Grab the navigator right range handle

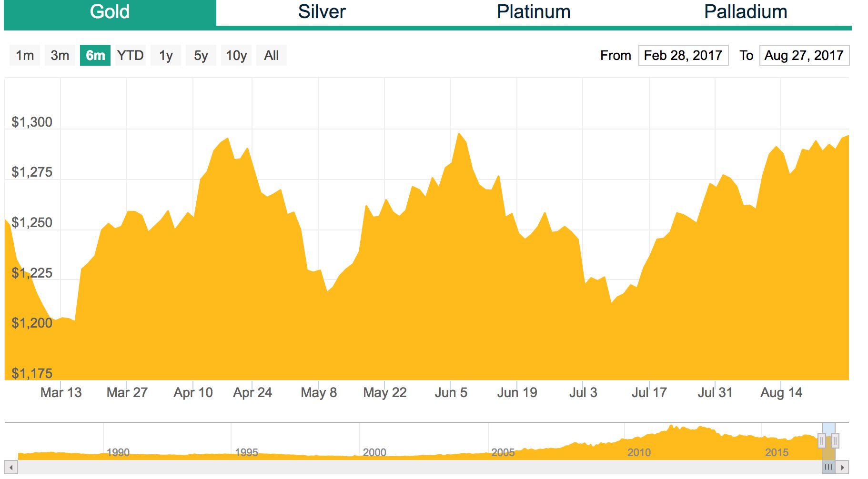point(835,441)
